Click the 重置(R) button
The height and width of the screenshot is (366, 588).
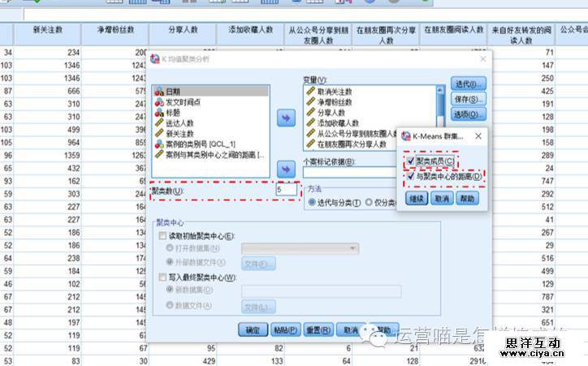(x=318, y=330)
